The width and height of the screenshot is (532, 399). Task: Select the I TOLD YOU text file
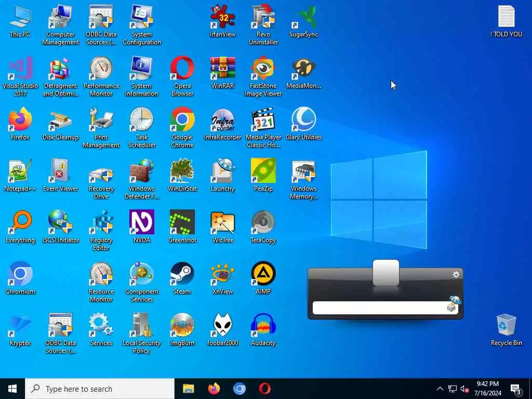[x=506, y=21]
